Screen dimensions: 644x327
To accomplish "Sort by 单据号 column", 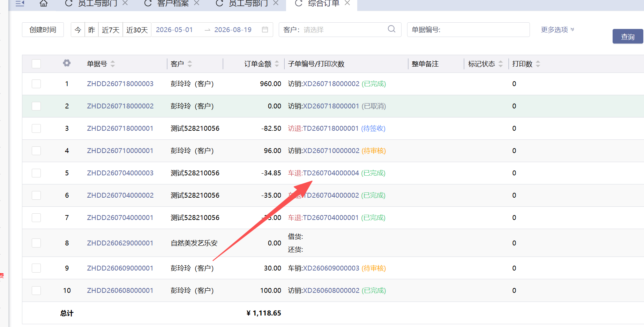I will point(113,64).
